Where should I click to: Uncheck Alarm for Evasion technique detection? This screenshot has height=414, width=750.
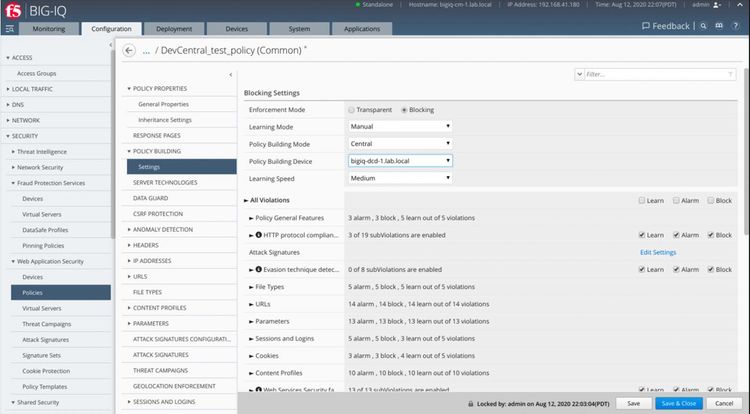(x=676, y=269)
